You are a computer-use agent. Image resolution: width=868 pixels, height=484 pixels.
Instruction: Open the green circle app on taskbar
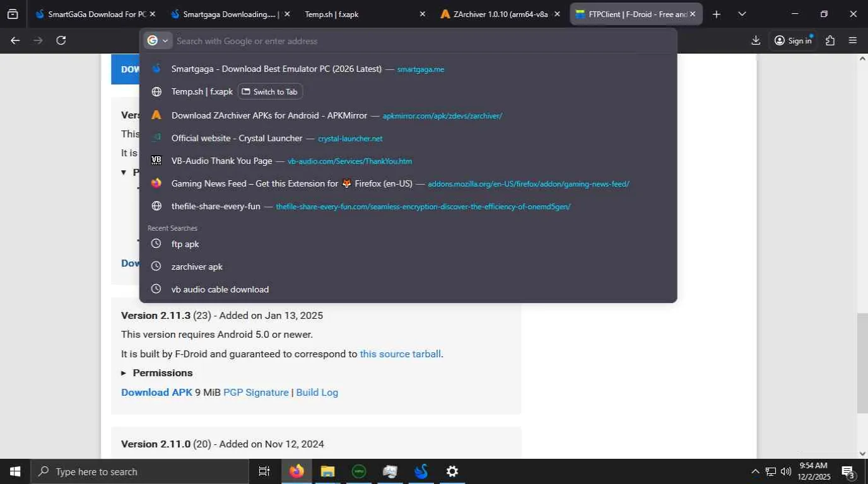[x=358, y=471]
